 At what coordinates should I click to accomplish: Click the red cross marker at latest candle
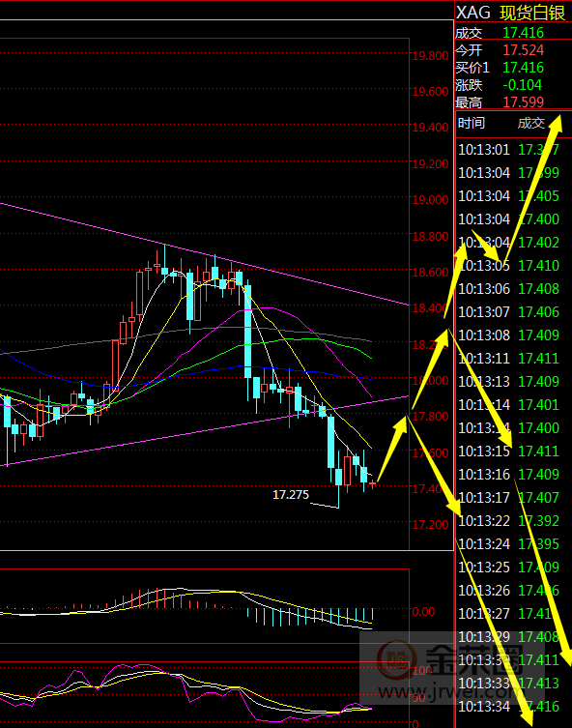point(373,483)
